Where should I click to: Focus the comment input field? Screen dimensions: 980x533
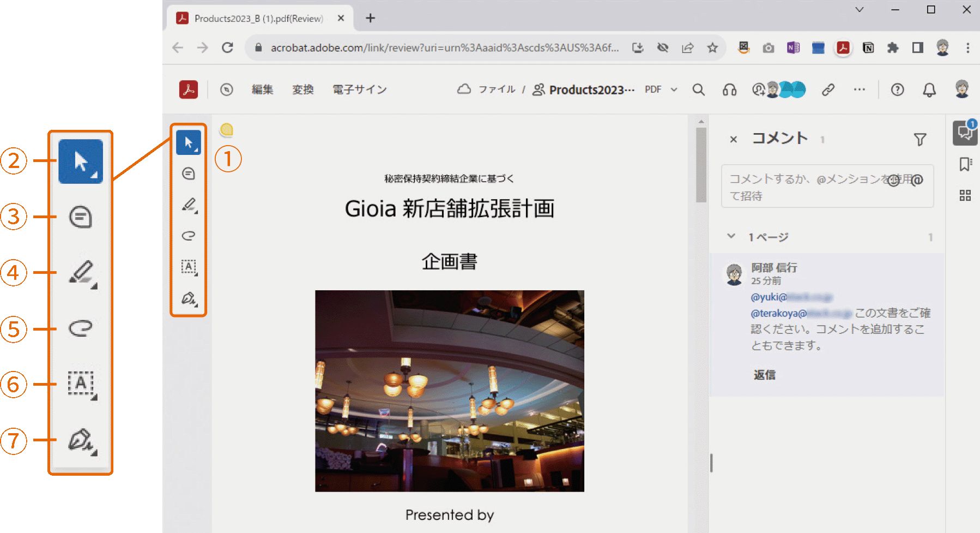pyautogui.click(x=827, y=187)
